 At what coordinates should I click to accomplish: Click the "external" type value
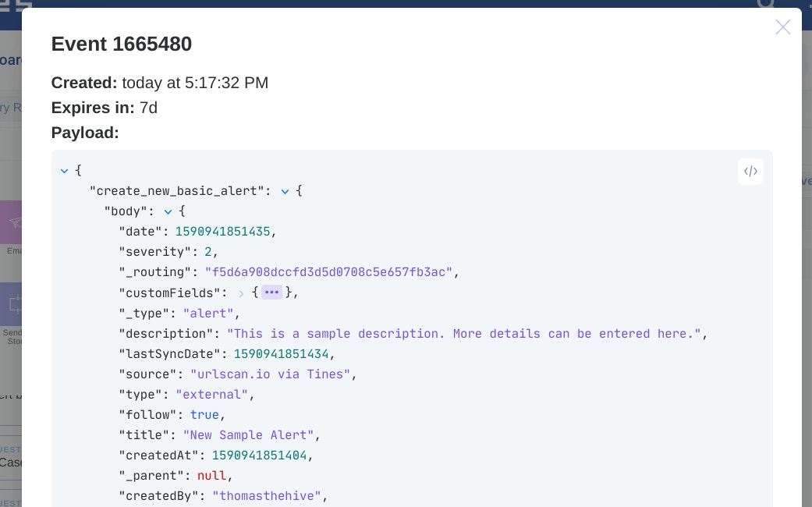pyautogui.click(x=211, y=395)
